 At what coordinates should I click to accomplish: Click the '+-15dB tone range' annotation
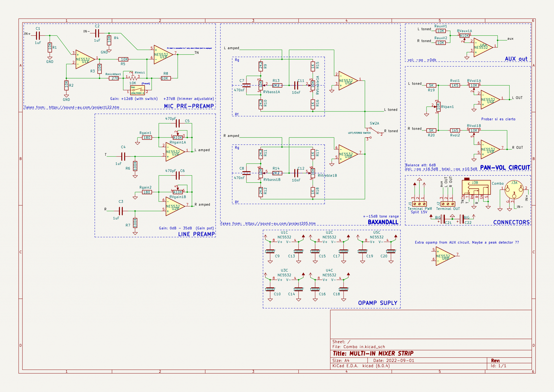[381, 216]
